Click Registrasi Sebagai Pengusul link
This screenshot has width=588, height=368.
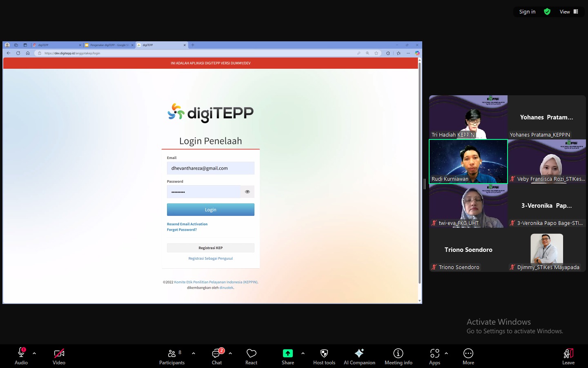(211, 258)
